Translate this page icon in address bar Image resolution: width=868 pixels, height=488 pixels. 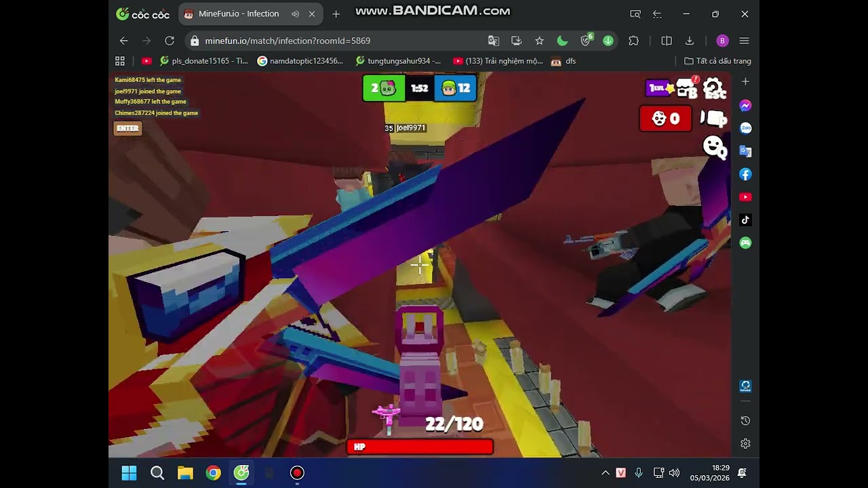[494, 41]
